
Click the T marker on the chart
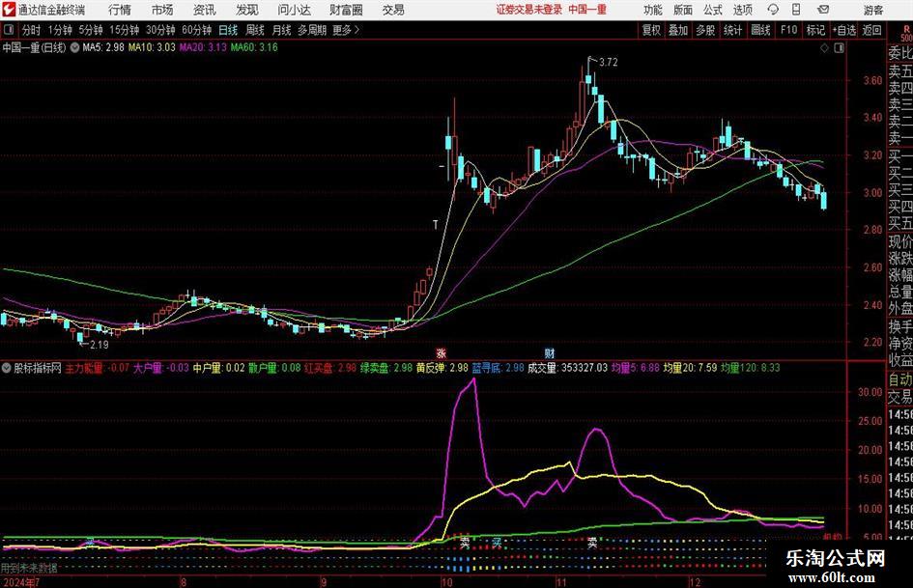435,225
